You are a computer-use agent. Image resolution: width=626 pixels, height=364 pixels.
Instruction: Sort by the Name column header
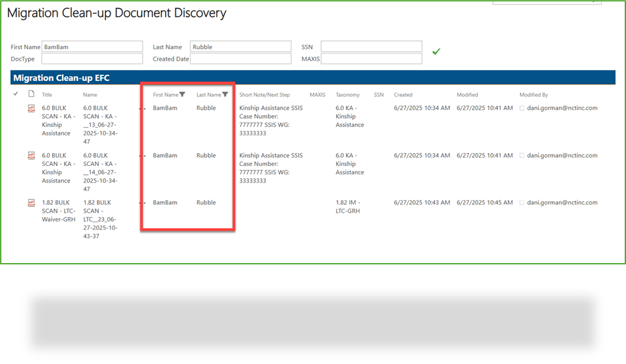point(90,95)
